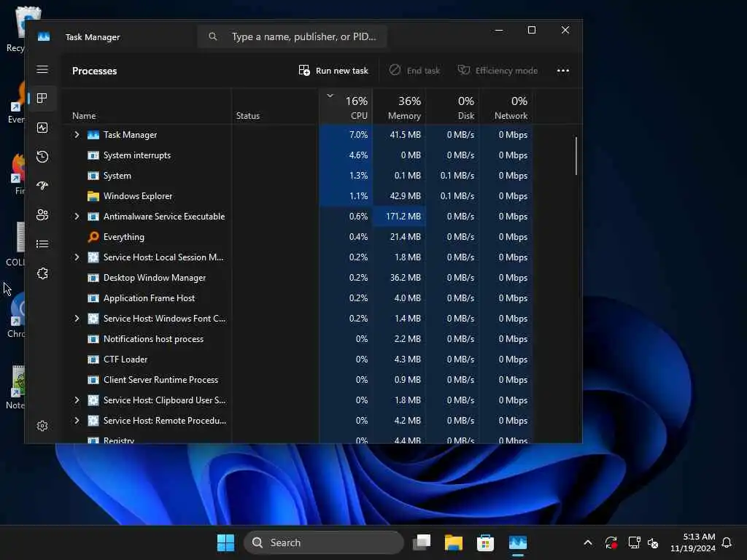
Task: Open the Services sidebar icon
Action: coord(42,273)
